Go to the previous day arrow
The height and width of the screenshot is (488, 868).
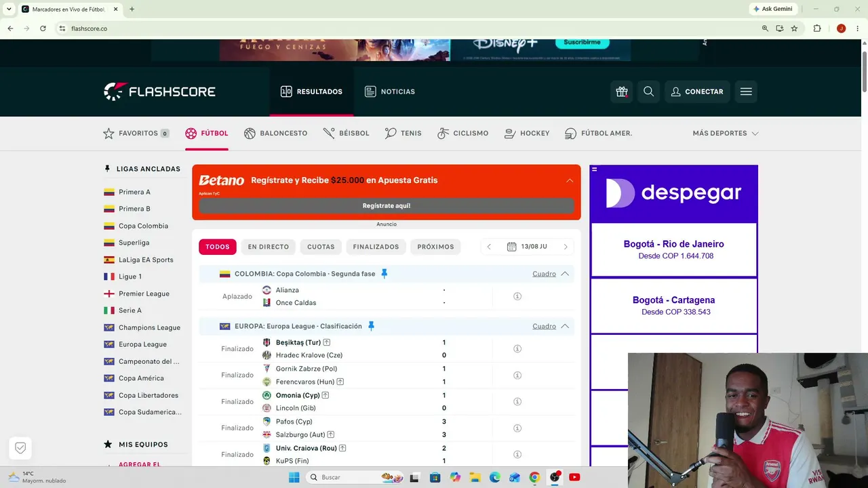click(x=489, y=247)
